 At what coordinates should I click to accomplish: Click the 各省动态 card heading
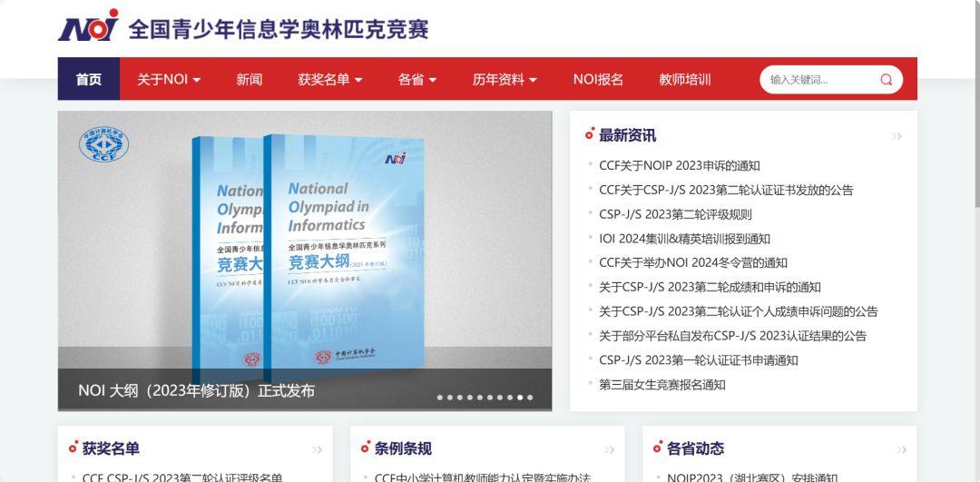(695, 448)
